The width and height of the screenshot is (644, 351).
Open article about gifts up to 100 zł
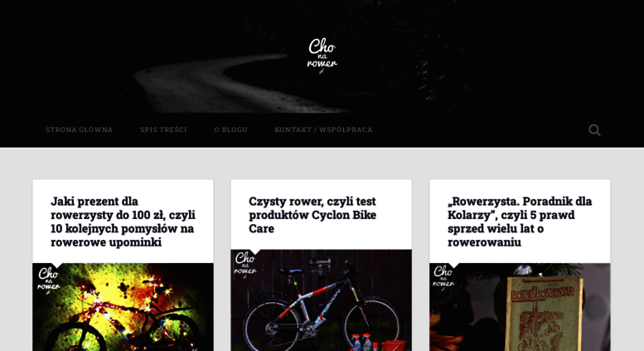coord(123,222)
